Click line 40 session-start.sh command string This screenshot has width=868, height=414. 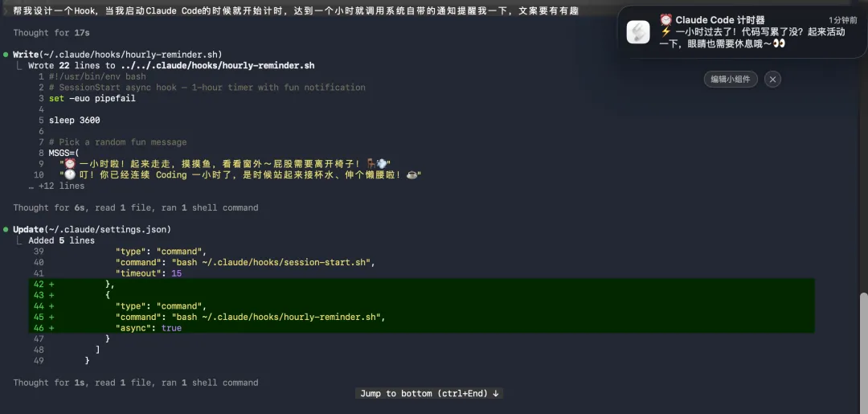245,262
